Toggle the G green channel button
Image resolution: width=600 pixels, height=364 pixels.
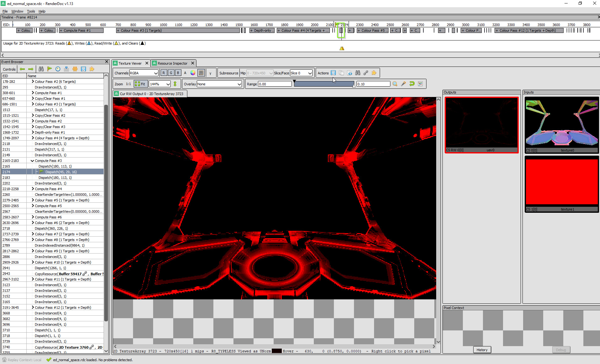pos(171,73)
